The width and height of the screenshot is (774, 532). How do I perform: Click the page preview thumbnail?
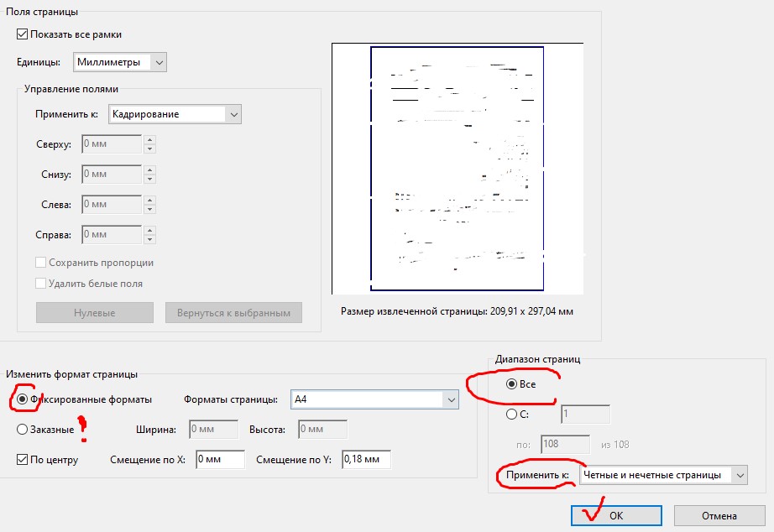pyautogui.click(x=457, y=169)
